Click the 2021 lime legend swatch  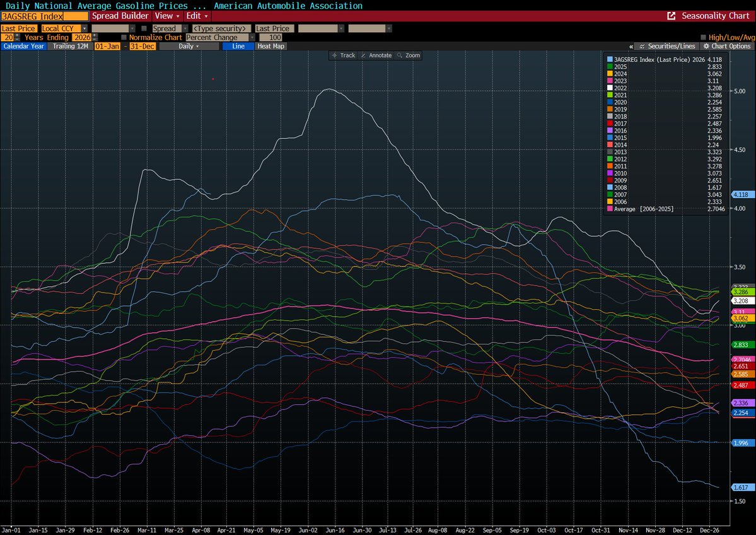(x=610, y=95)
